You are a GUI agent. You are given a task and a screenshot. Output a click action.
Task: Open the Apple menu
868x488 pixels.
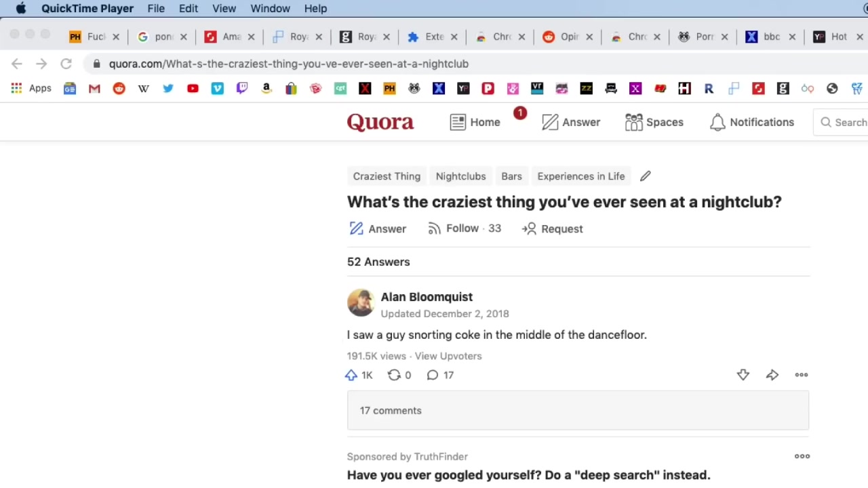tap(21, 8)
